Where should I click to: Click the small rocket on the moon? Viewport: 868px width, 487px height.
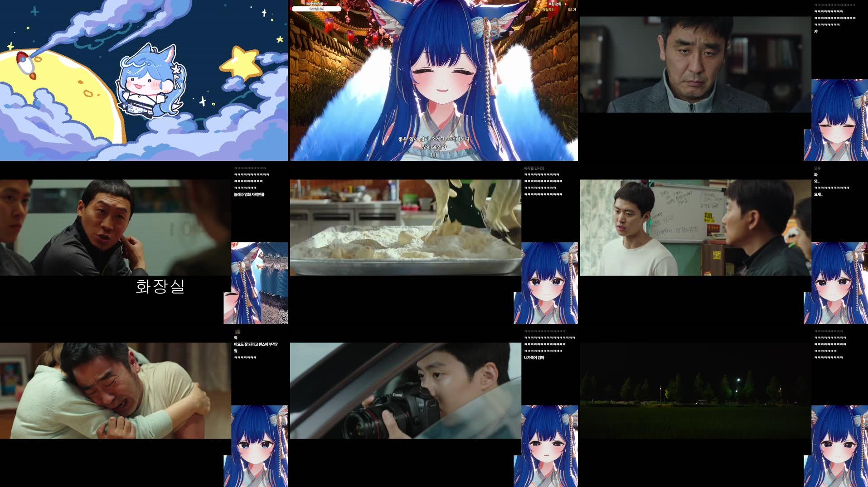(x=25, y=63)
